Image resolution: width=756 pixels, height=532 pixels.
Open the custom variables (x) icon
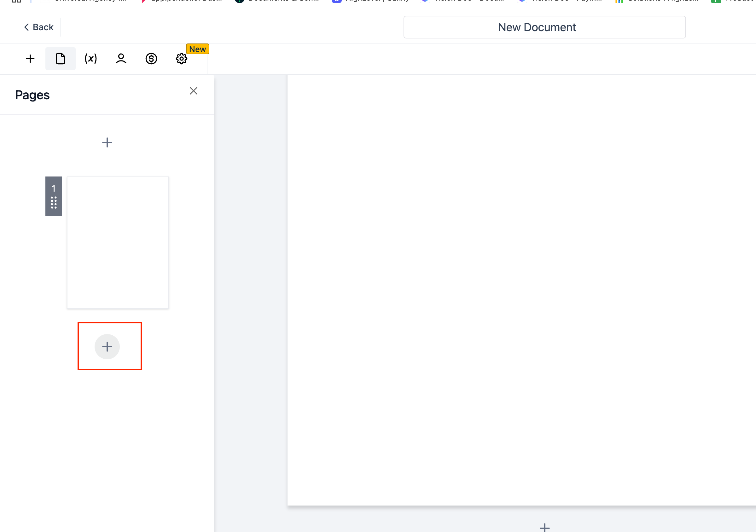[90, 59]
